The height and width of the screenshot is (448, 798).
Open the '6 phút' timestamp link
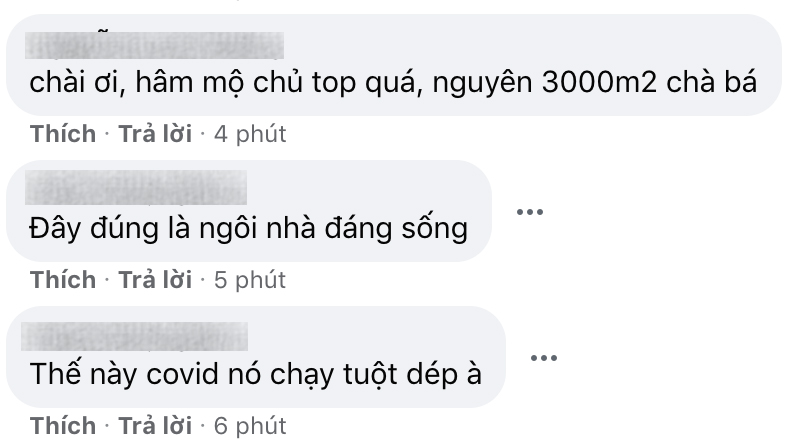tap(250, 426)
